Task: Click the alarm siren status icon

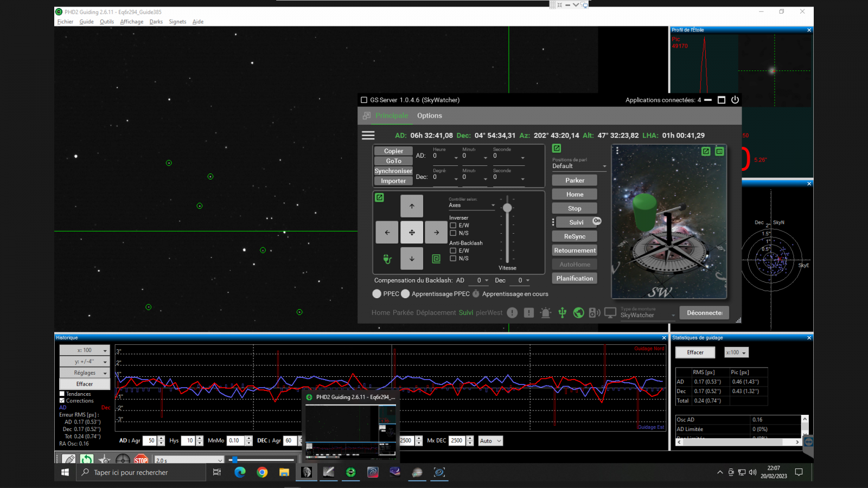Action: 546,313
